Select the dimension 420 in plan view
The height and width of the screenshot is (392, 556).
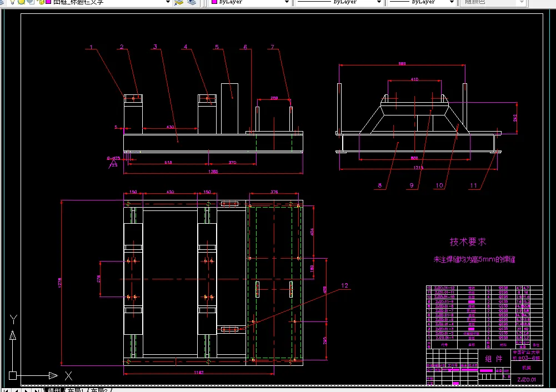click(x=170, y=192)
